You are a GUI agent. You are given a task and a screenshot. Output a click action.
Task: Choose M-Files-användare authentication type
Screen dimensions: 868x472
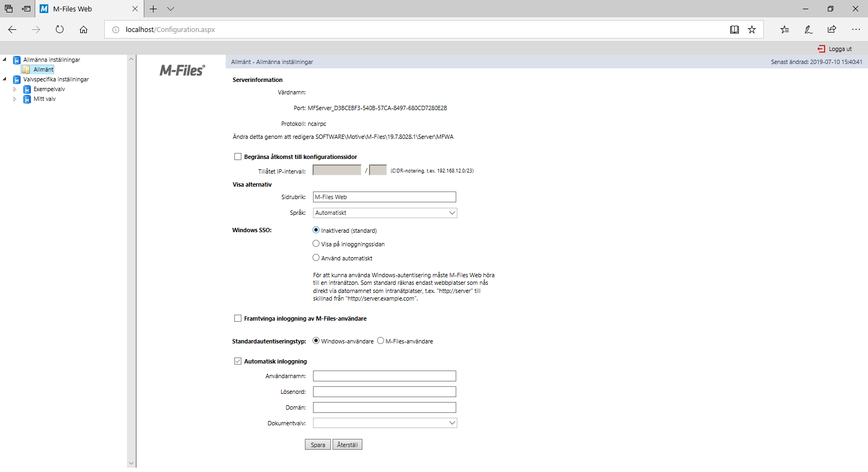point(380,341)
